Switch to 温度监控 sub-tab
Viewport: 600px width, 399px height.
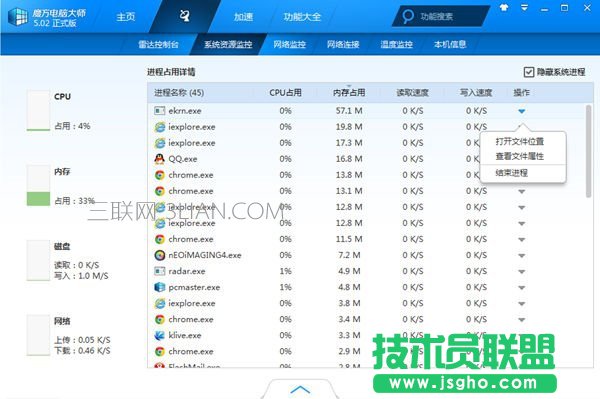[x=396, y=44]
